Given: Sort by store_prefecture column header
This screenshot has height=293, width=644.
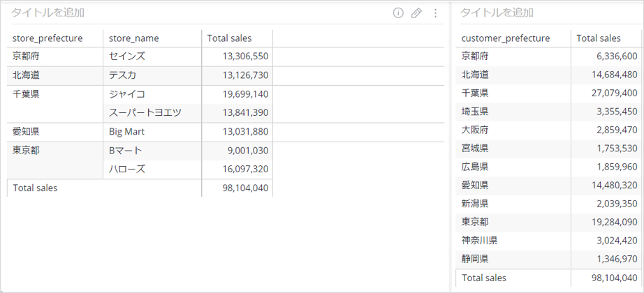Looking at the screenshot, I should [x=47, y=38].
